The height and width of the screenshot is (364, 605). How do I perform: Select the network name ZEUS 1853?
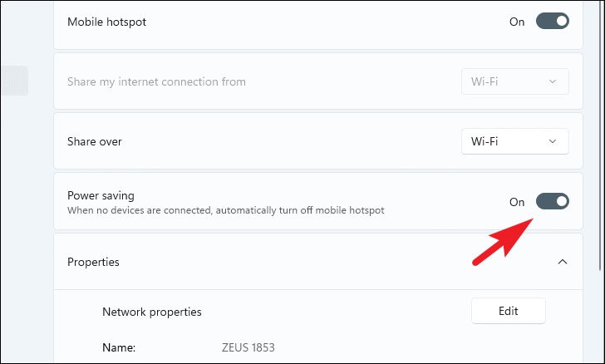248,347
